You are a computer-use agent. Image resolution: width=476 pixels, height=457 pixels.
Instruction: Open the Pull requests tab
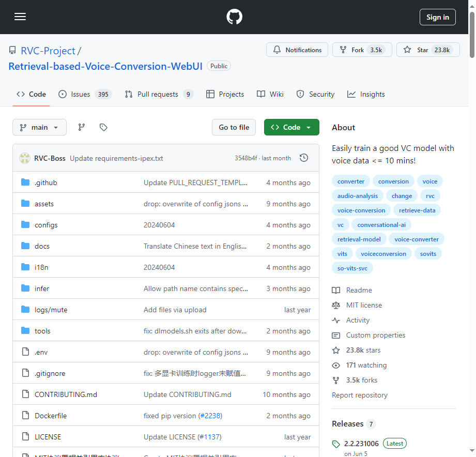(x=159, y=95)
